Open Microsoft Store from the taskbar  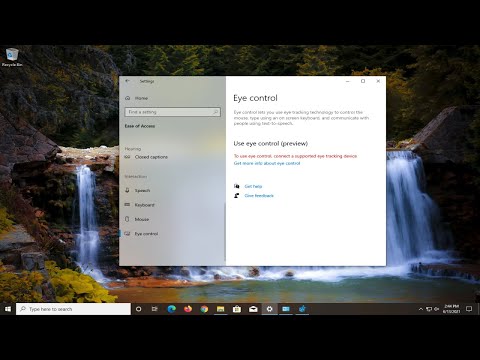tap(237, 309)
